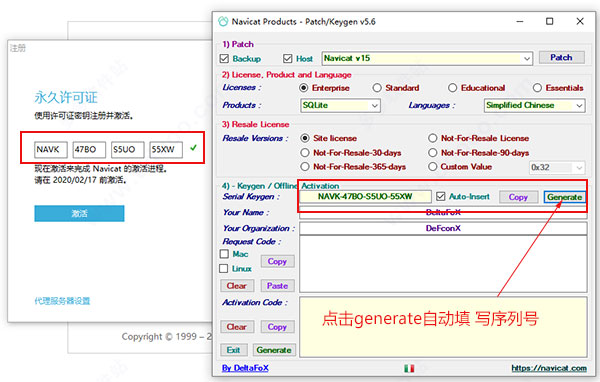Image resolution: width=600 pixels, height=382 pixels.
Task: Click Generate next to Auto-Insert
Action: coord(564,197)
